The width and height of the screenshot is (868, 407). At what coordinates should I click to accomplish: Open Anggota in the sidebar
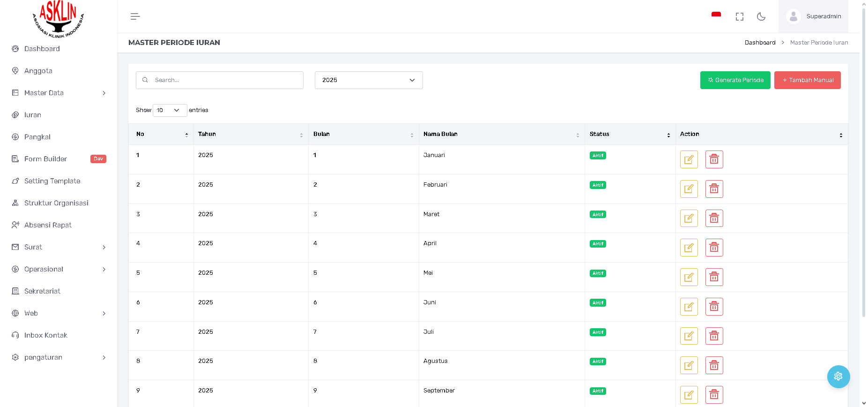point(38,71)
